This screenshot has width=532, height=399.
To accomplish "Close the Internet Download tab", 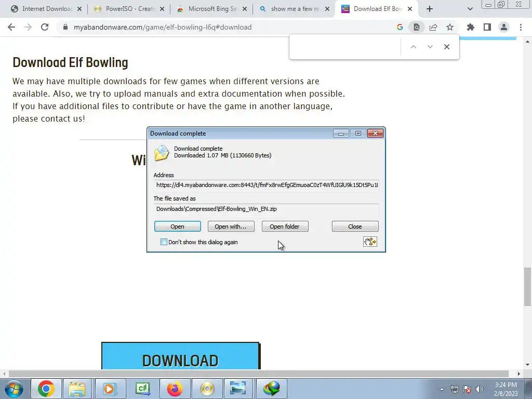I will [79, 9].
